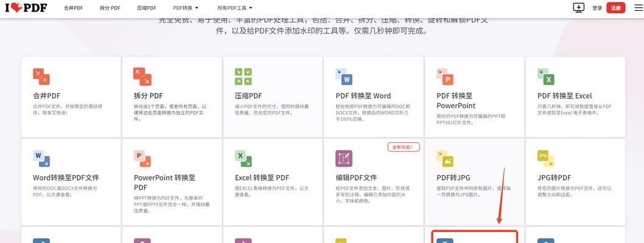
Task: Open the PDF 转换至 Excel title
Action: click(x=565, y=96)
